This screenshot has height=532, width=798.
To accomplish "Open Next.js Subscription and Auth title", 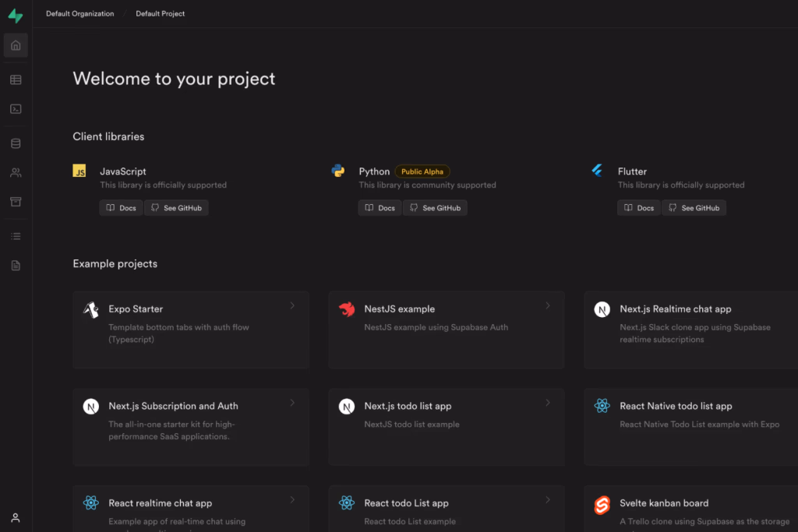I will tap(173, 407).
